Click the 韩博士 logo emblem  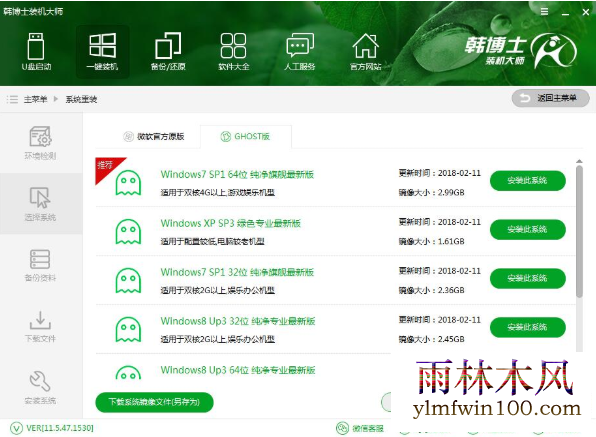click(x=553, y=50)
